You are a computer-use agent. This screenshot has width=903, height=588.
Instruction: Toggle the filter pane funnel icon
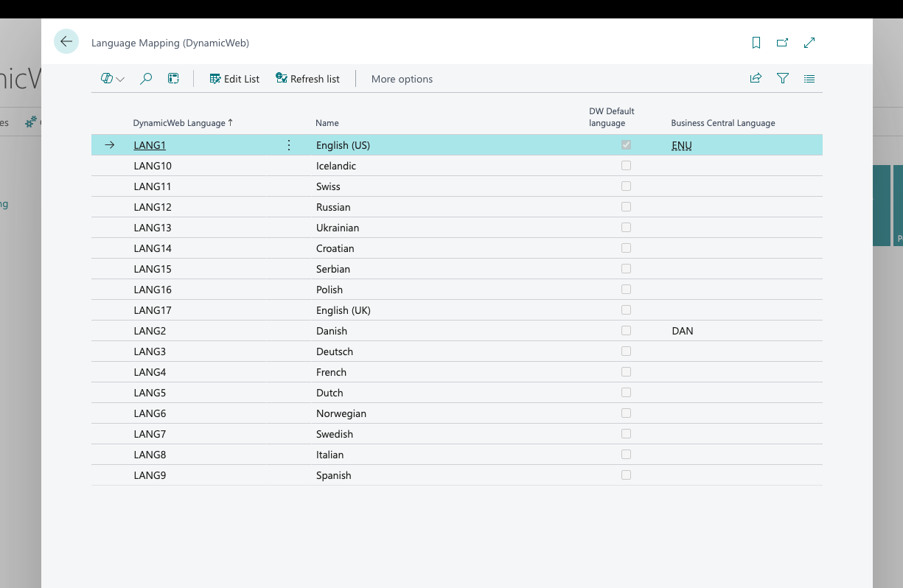pos(783,78)
